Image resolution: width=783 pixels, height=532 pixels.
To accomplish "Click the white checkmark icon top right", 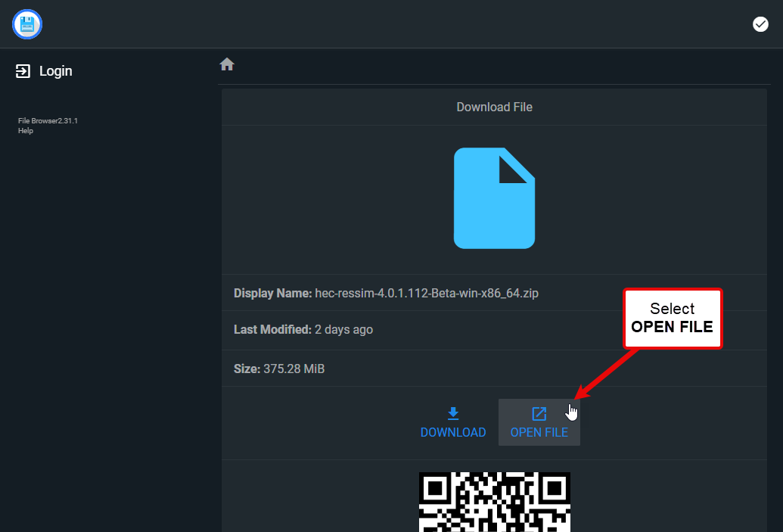I will point(760,23).
